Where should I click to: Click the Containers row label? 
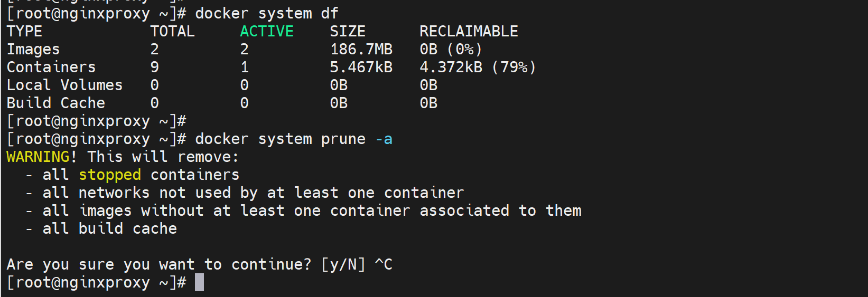click(x=51, y=67)
